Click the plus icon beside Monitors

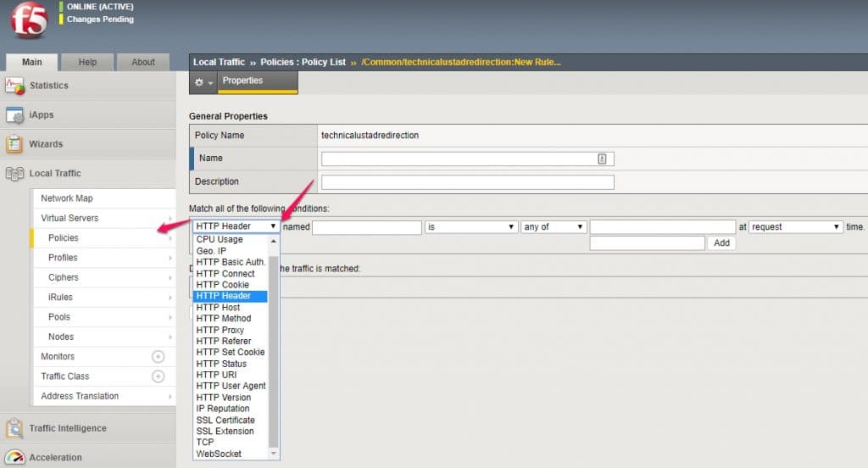(158, 357)
